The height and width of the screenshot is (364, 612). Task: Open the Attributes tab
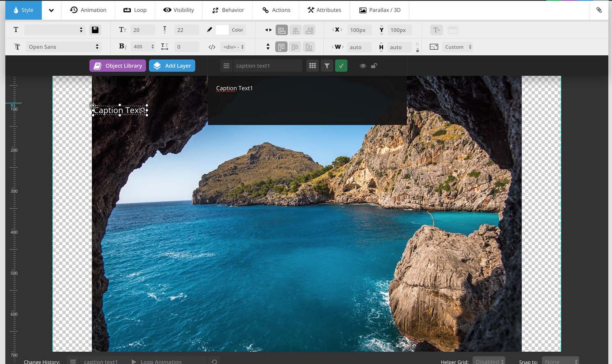point(324,10)
